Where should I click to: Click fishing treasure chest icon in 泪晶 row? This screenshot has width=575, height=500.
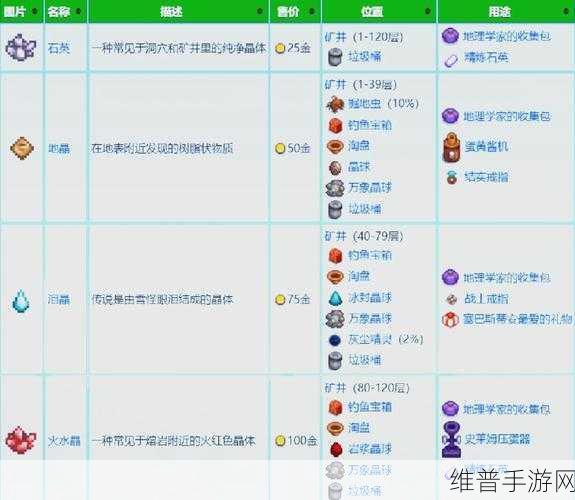(335, 255)
